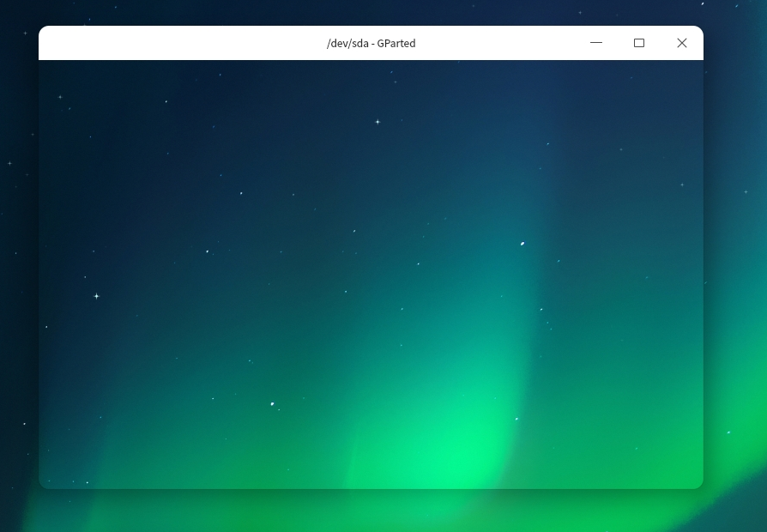
Task: Close the /dev/sda - GParted window
Action: click(x=682, y=43)
